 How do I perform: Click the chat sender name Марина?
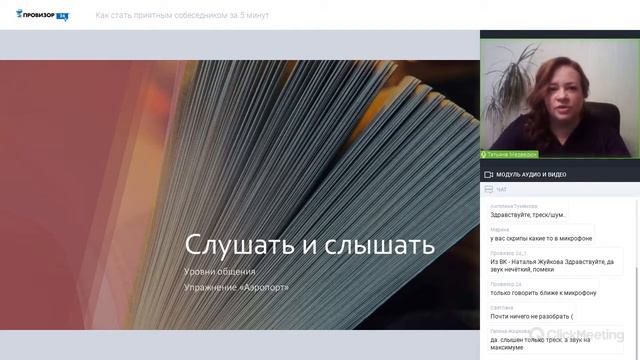[x=500, y=230]
